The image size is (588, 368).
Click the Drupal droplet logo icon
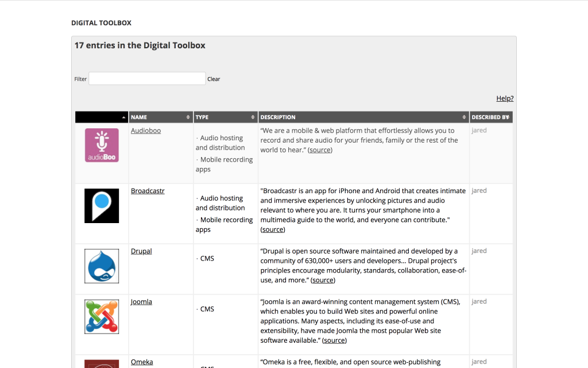pyautogui.click(x=102, y=266)
